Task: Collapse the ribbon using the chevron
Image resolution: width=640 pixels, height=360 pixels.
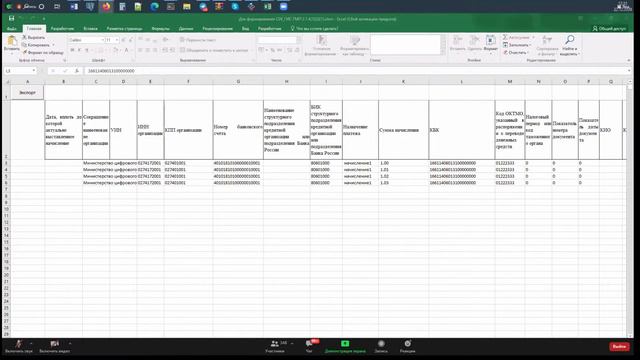Action: pos(629,60)
